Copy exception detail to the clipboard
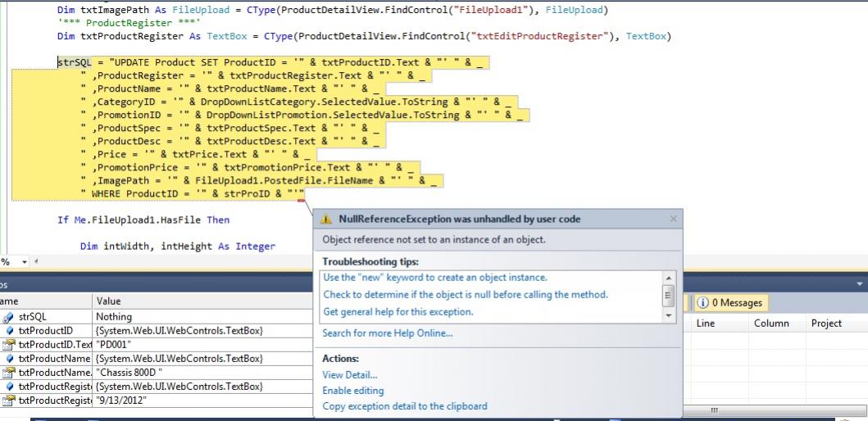This screenshot has height=421, width=868. click(x=404, y=406)
